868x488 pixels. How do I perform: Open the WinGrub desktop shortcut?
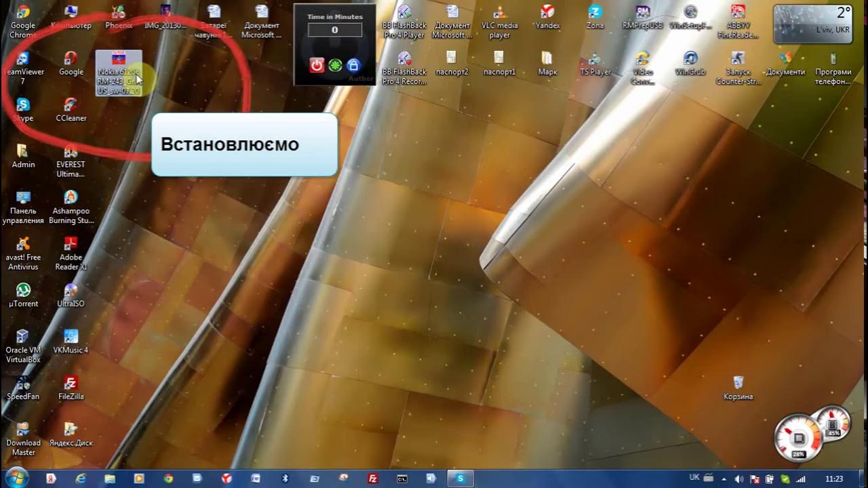point(690,63)
